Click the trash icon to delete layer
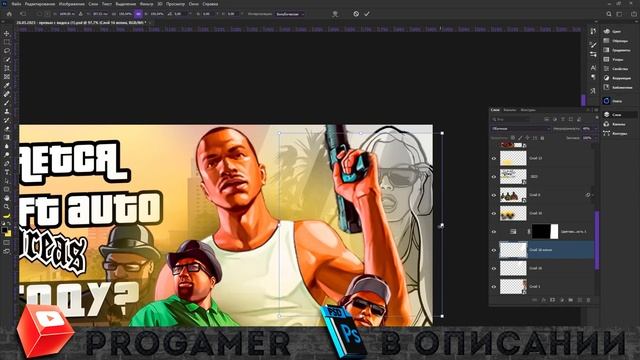 (x=588, y=300)
